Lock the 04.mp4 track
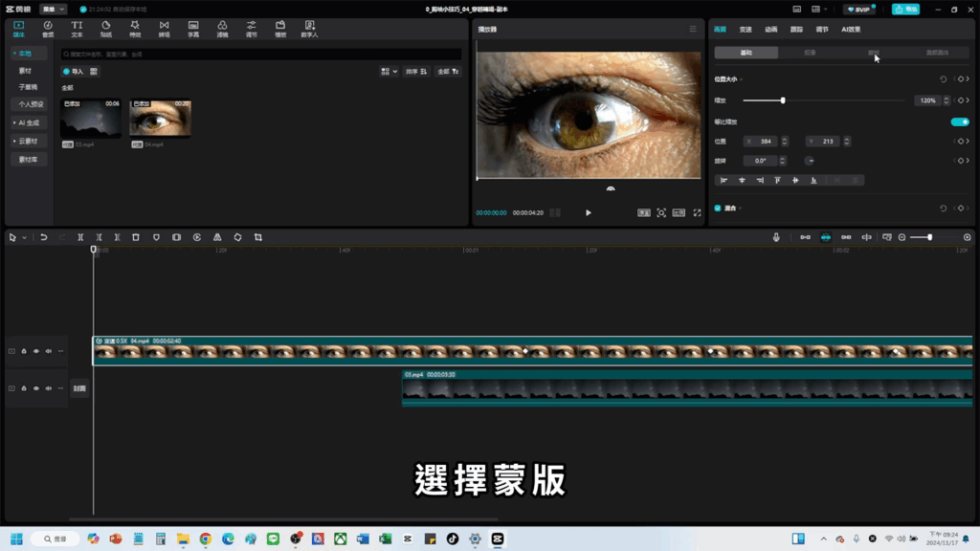Screen dimensions: 980x551 [x=24, y=351]
